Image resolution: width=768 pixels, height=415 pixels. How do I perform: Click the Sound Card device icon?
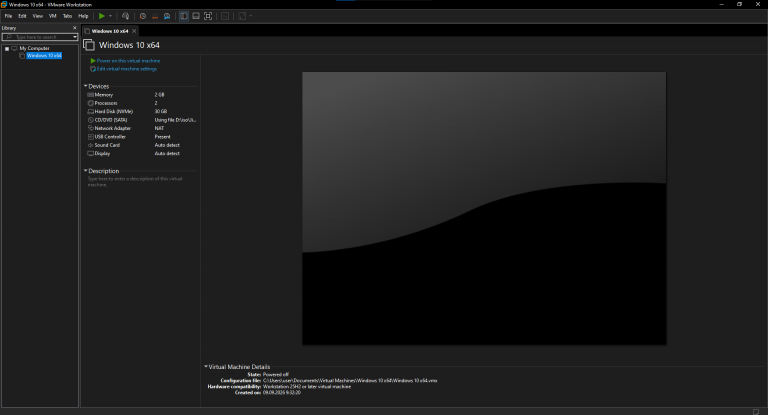(x=91, y=145)
